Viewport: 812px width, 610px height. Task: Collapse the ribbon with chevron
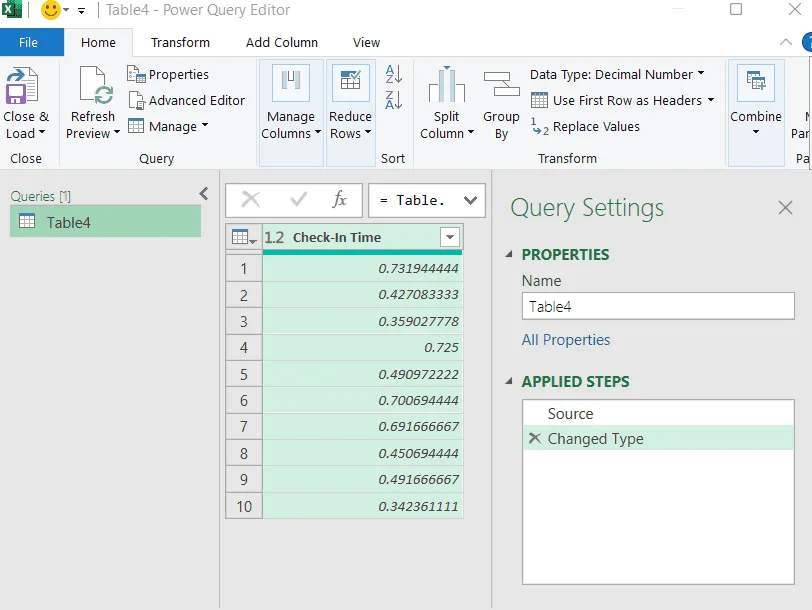click(x=786, y=42)
